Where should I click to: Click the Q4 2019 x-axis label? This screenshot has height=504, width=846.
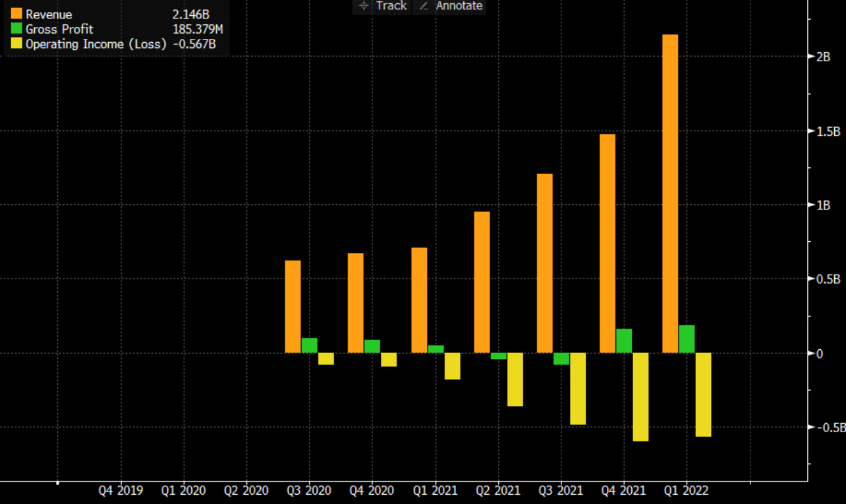(x=121, y=491)
